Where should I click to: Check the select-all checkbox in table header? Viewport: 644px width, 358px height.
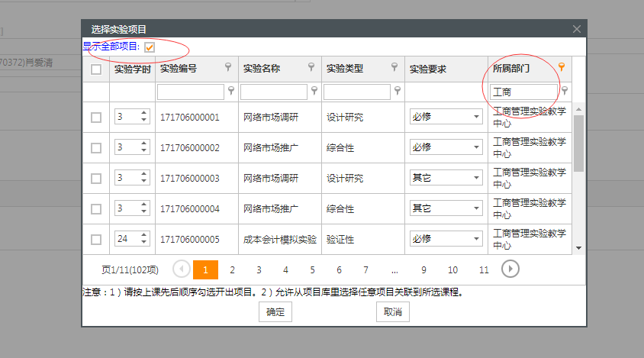96,69
